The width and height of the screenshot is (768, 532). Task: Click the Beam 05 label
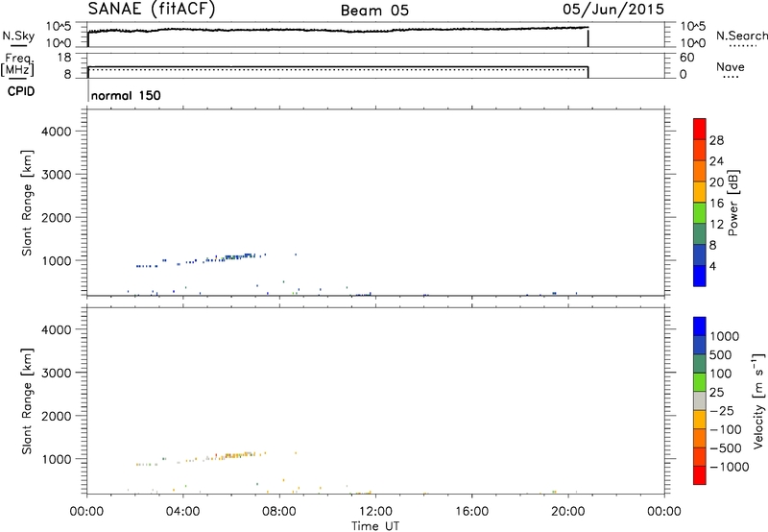pyautogui.click(x=374, y=11)
